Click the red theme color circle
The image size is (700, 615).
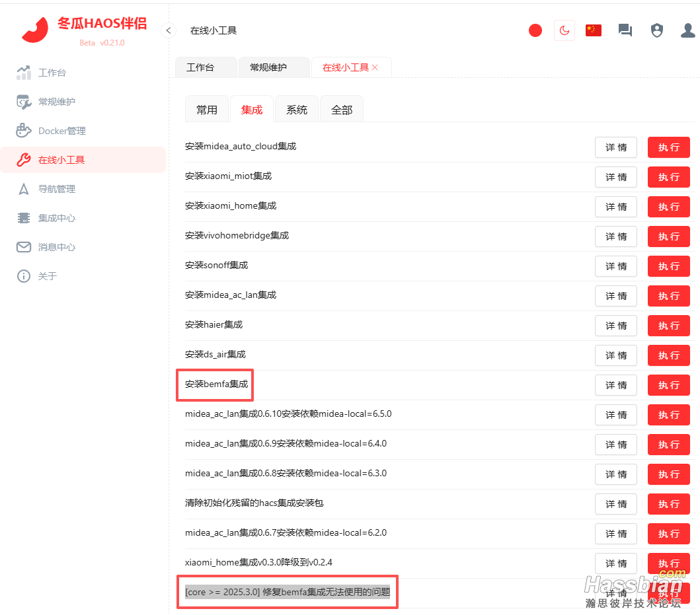click(x=535, y=30)
